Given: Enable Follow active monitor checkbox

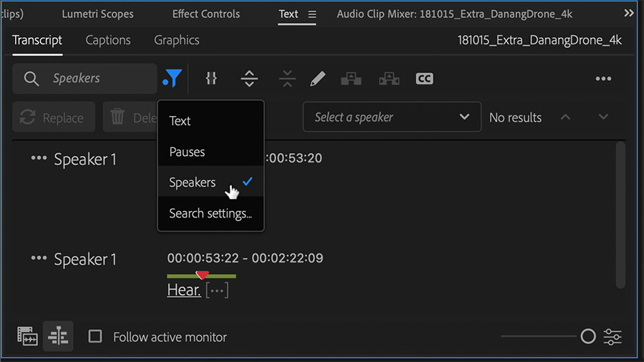Looking at the screenshot, I should pyautogui.click(x=95, y=336).
